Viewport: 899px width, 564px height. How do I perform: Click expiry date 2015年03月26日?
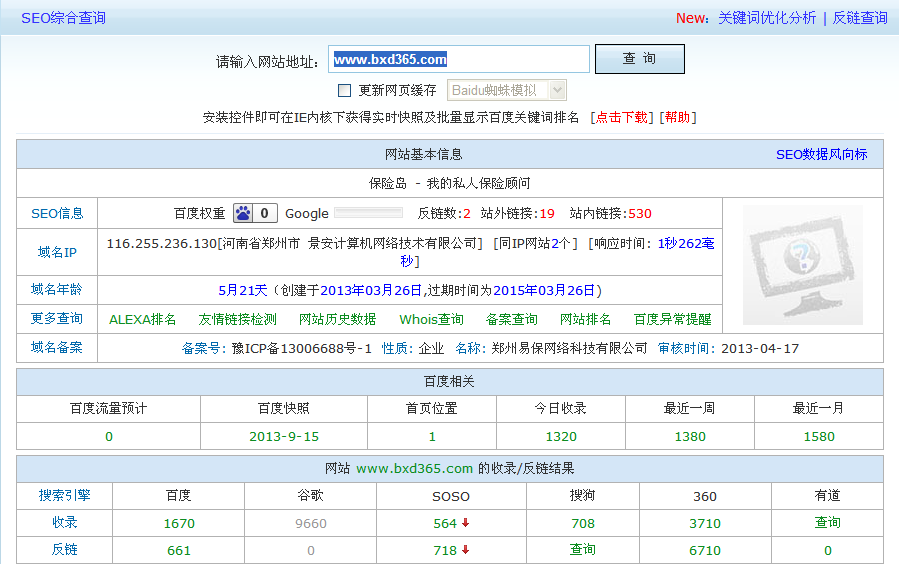(544, 291)
